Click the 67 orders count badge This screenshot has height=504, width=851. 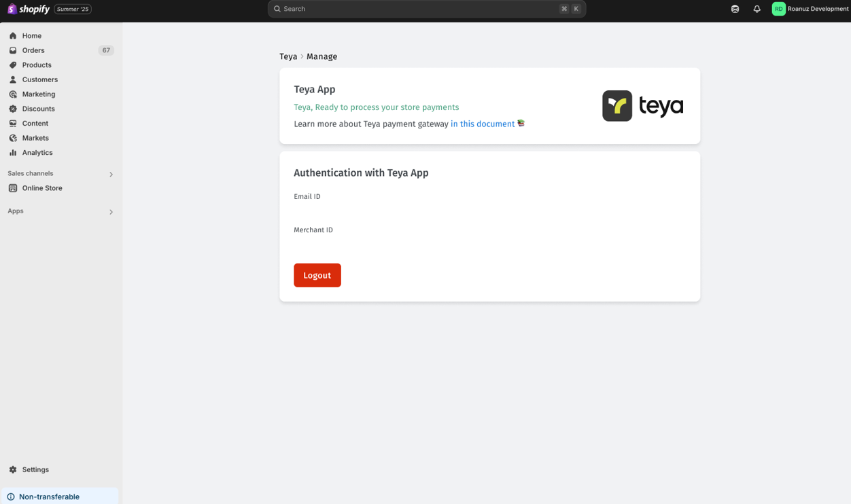pos(106,50)
